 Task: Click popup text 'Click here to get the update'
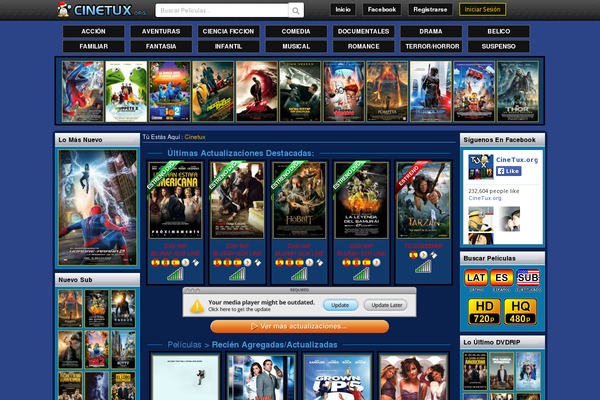coord(240,309)
